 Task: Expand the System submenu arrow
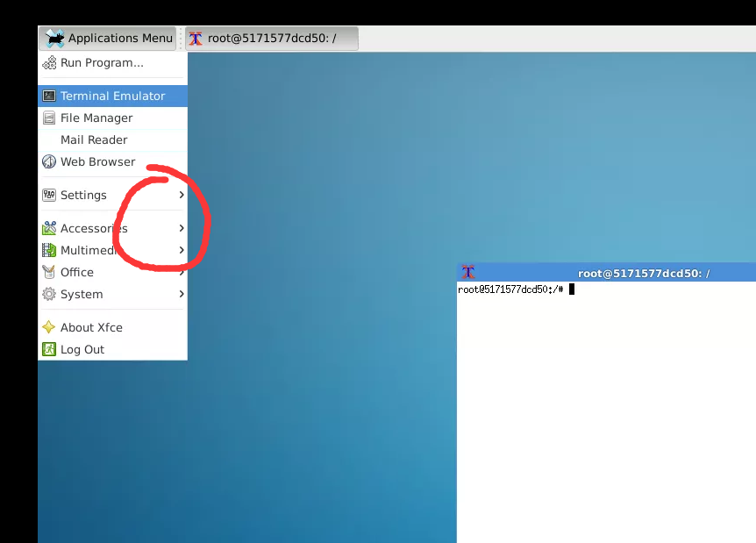point(182,294)
